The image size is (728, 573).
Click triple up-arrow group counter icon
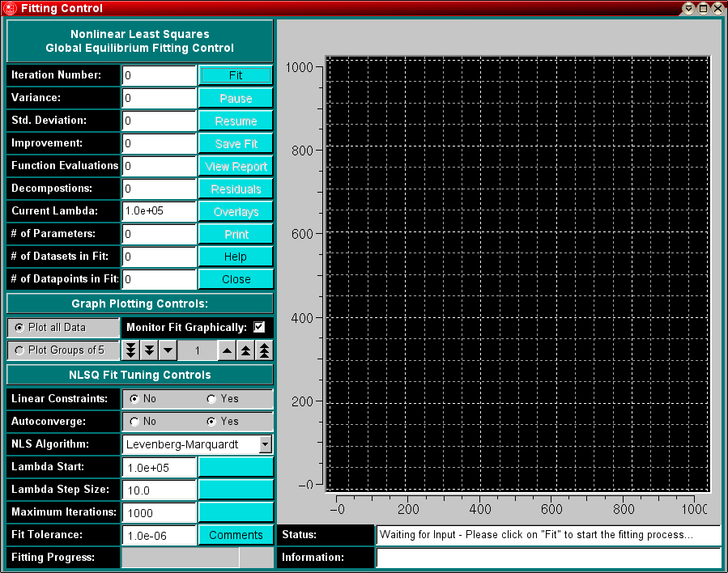[264, 350]
